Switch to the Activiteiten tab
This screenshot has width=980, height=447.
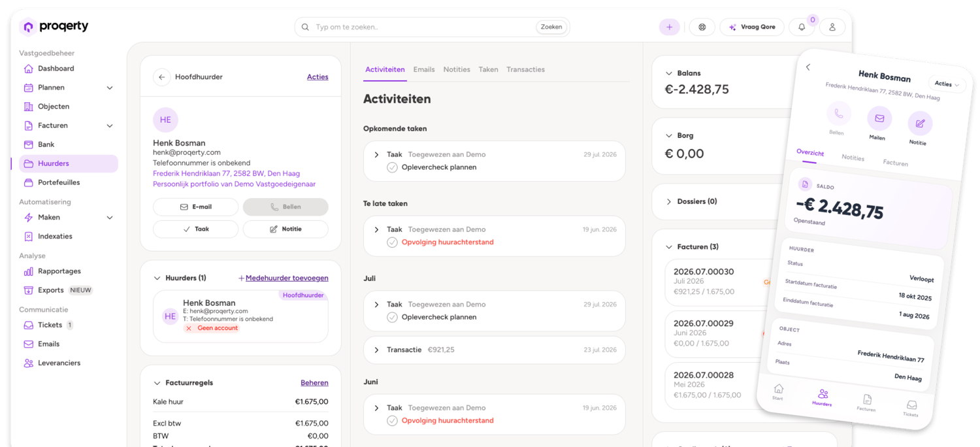[385, 70]
